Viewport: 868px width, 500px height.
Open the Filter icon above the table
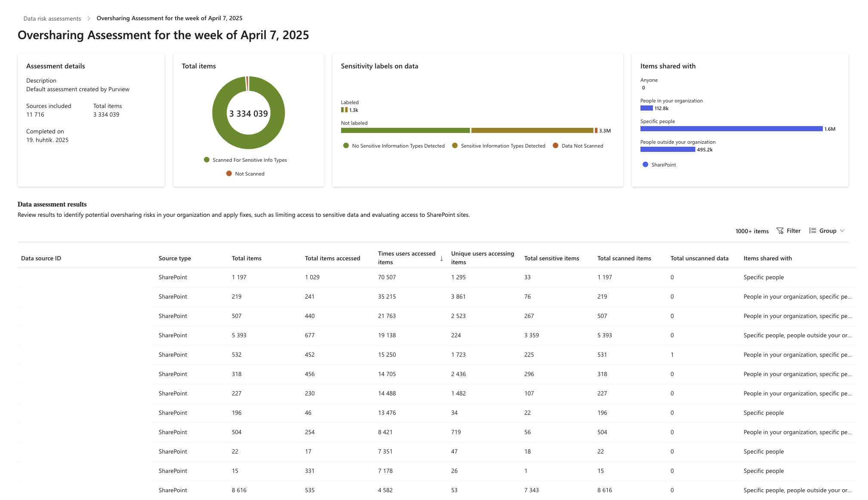[x=779, y=231]
